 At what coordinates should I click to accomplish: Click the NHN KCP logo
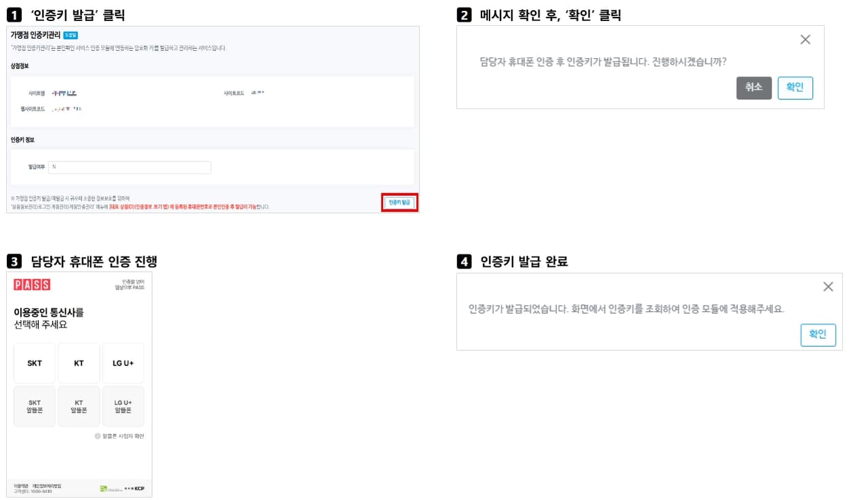pos(134,488)
